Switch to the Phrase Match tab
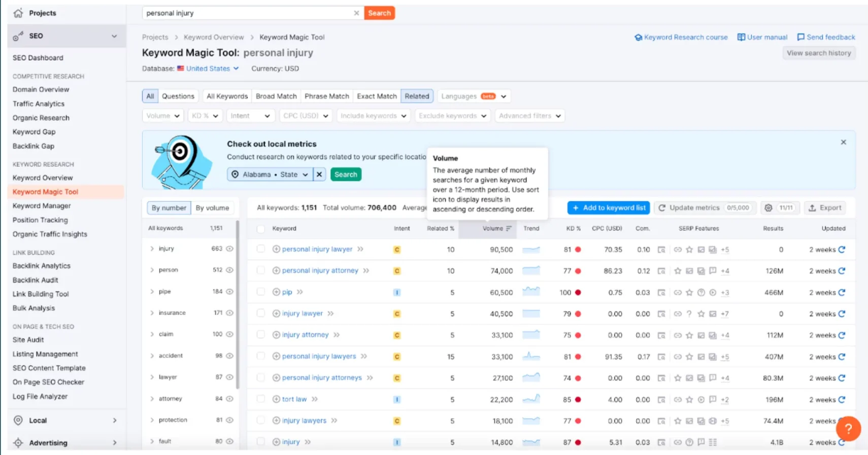The height and width of the screenshot is (455, 868). [x=326, y=96]
